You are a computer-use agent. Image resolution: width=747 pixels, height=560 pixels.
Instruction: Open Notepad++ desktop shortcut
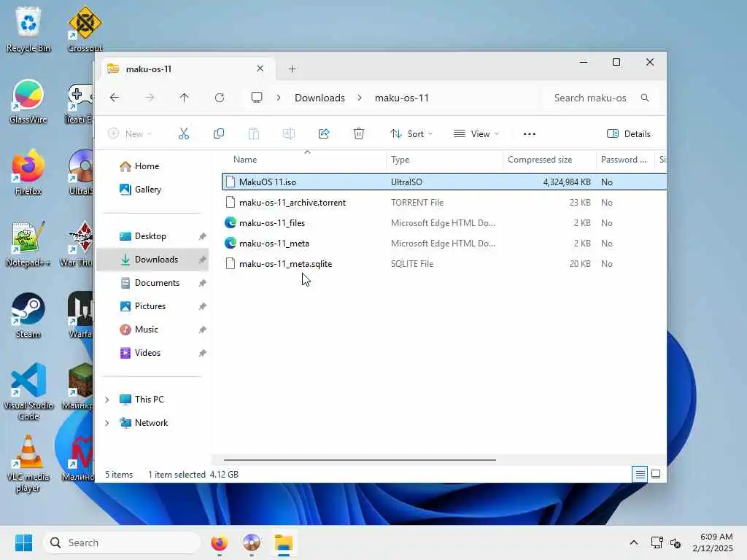click(28, 244)
